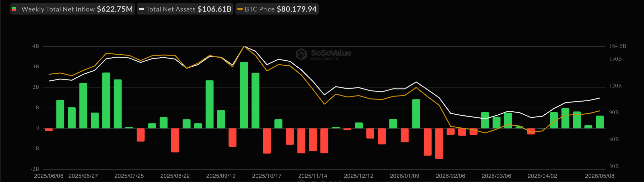This screenshot has width=644, height=182.
Task: Click the -1B left axis label
Action: 35,149
